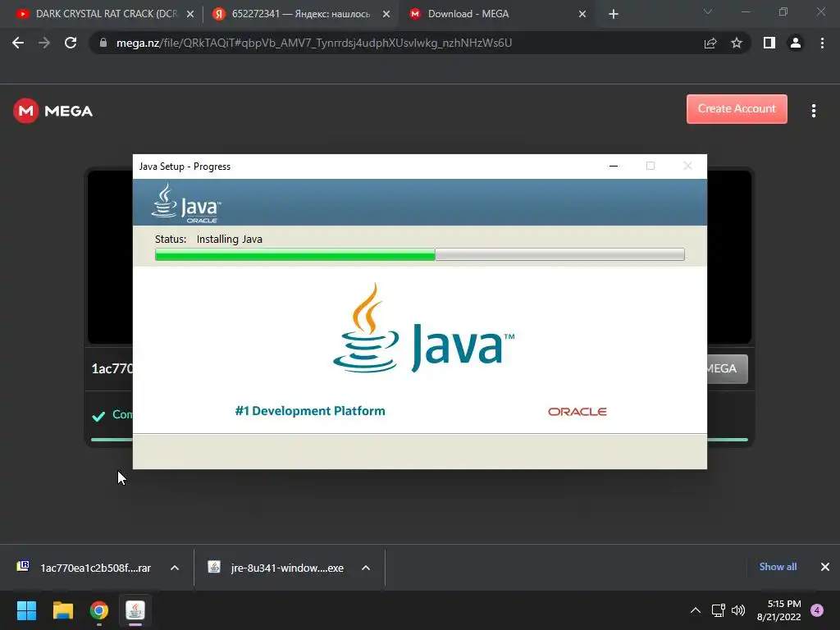Screen dimensions: 840x630
Task: Bookmark this page with the star icon
Action: click(737, 43)
